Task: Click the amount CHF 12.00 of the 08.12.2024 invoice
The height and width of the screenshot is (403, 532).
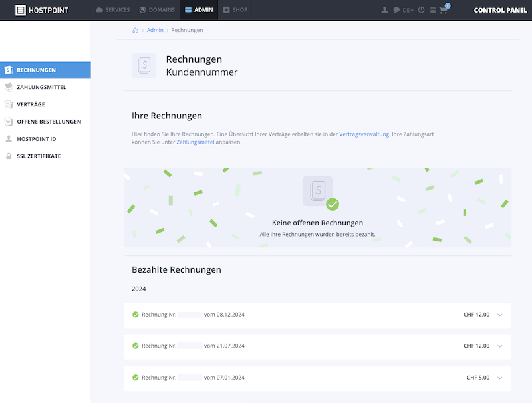Action: (x=477, y=315)
